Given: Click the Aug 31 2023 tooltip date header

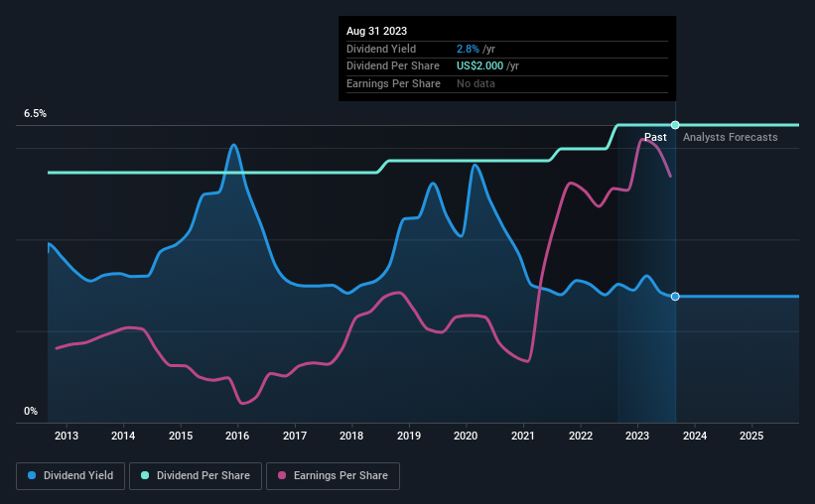Looking at the screenshot, I should coord(377,31).
